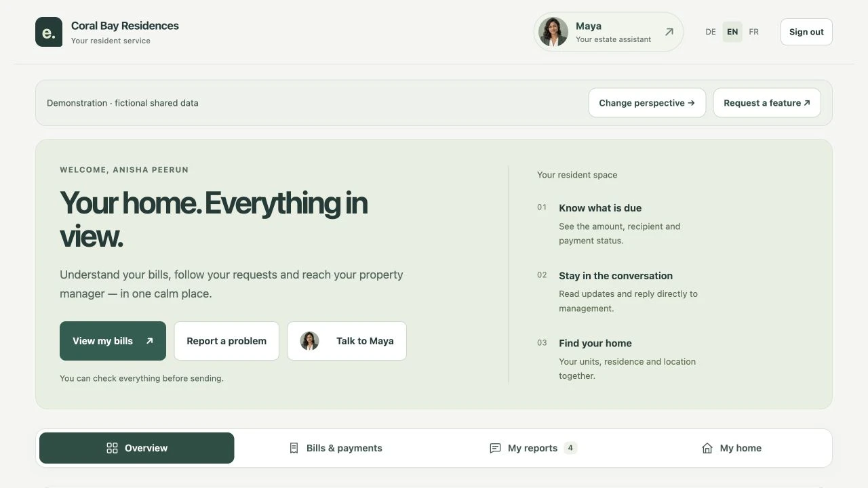Click the 'Stay in the conversation' heading

point(616,276)
